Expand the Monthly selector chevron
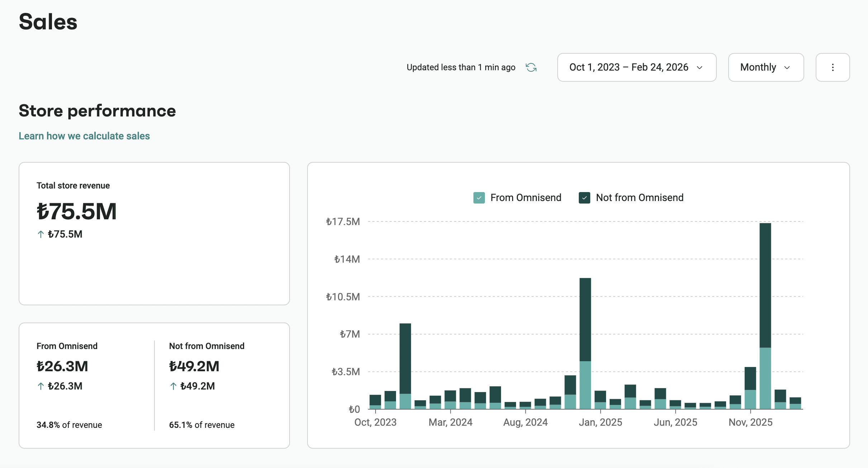 point(787,67)
